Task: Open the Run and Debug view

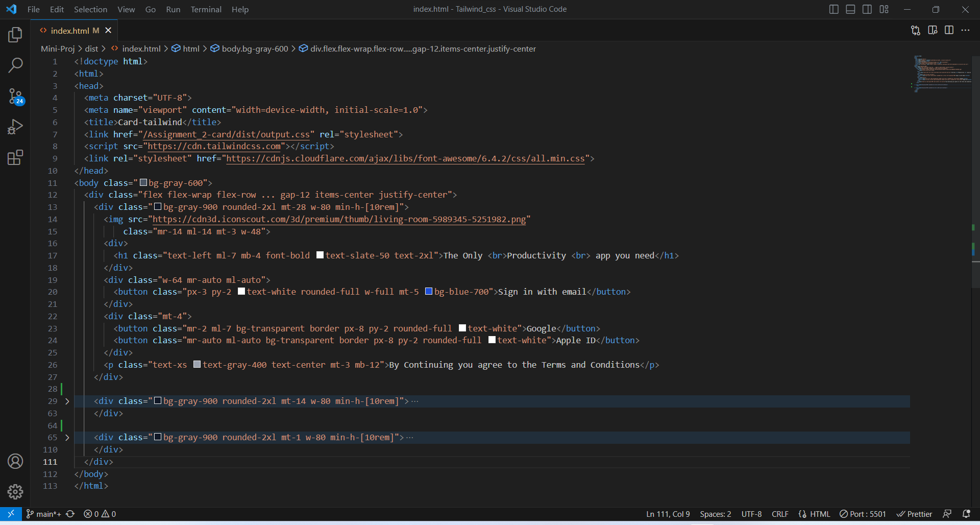Action: [15, 127]
